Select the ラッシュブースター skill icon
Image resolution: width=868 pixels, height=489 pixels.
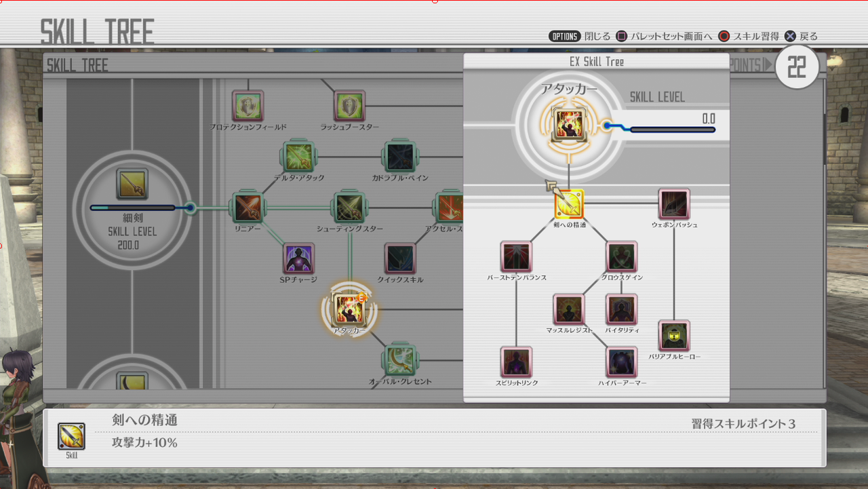tap(349, 106)
